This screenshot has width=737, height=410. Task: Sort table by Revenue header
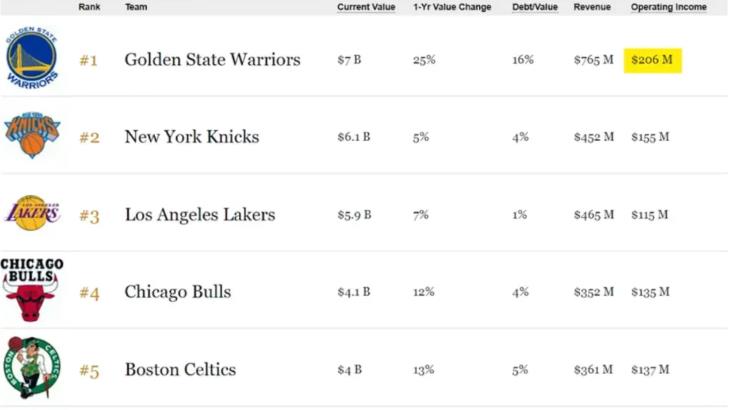tap(592, 8)
